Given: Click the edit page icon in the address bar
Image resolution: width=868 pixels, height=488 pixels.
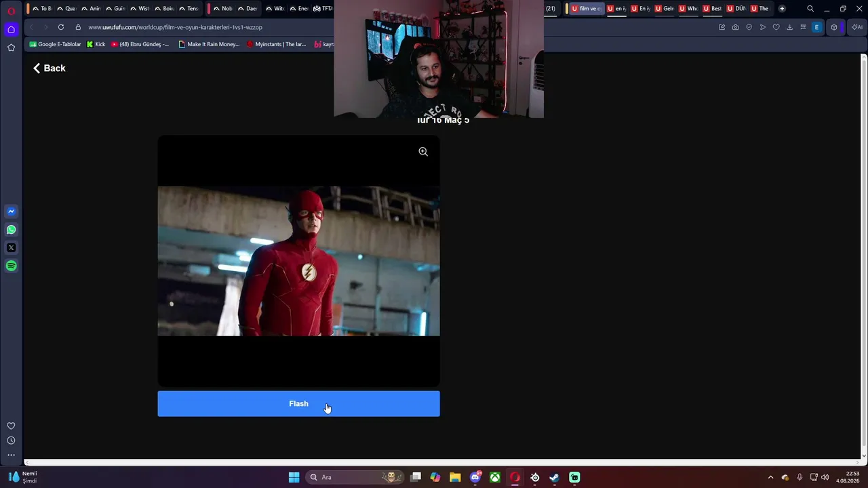Looking at the screenshot, I should pyautogui.click(x=722, y=27).
